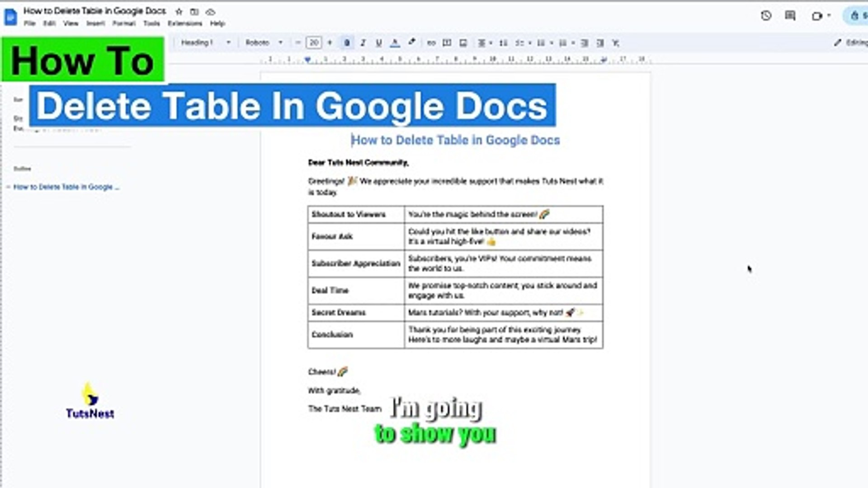The width and height of the screenshot is (868, 488).
Task: Open the Heading 1 style dropdown
Action: click(206, 42)
